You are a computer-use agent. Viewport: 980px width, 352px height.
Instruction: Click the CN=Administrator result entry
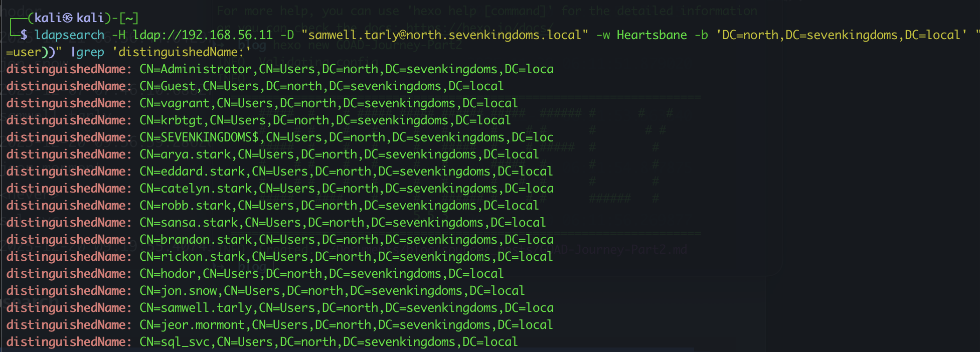coord(196,69)
